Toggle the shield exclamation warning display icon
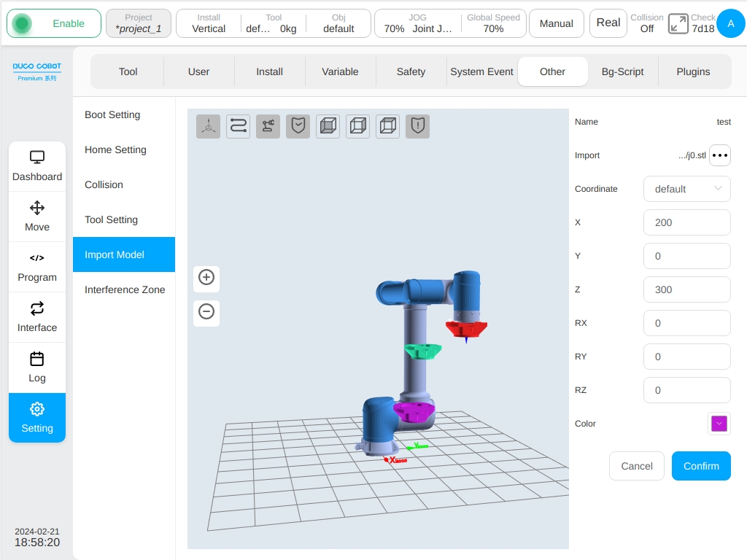The width and height of the screenshot is (747, 560). click(x=417, y=126)
